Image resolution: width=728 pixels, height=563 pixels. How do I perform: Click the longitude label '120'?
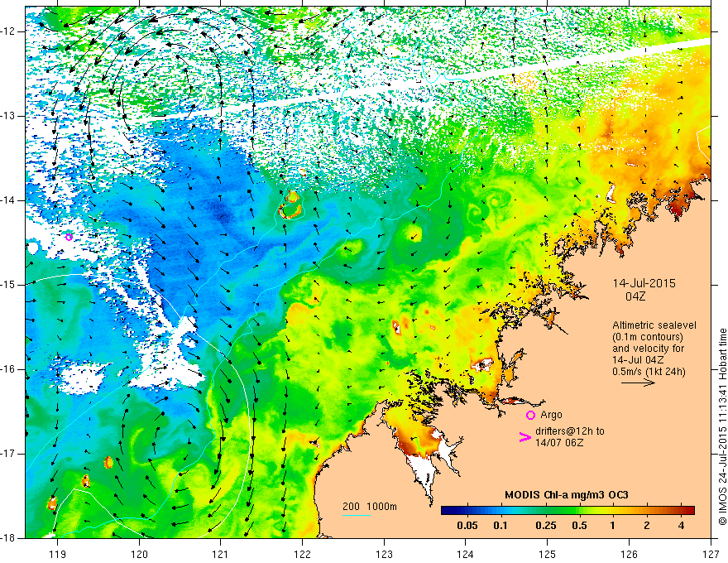139,554
